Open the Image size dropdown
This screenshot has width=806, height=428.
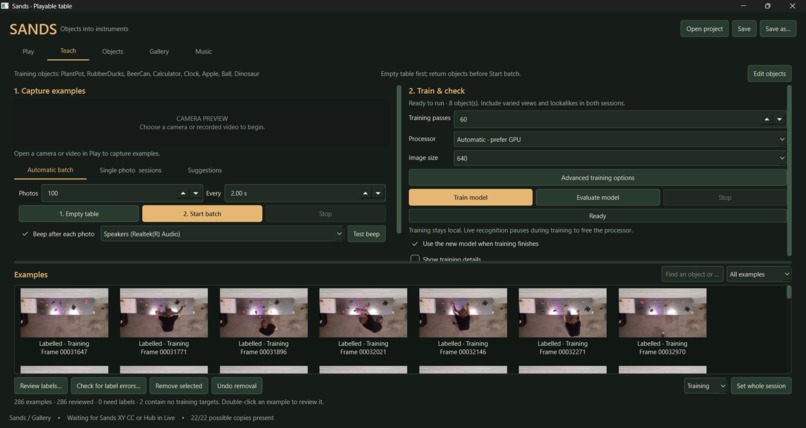pyautogui.click(x=620, y=158)
